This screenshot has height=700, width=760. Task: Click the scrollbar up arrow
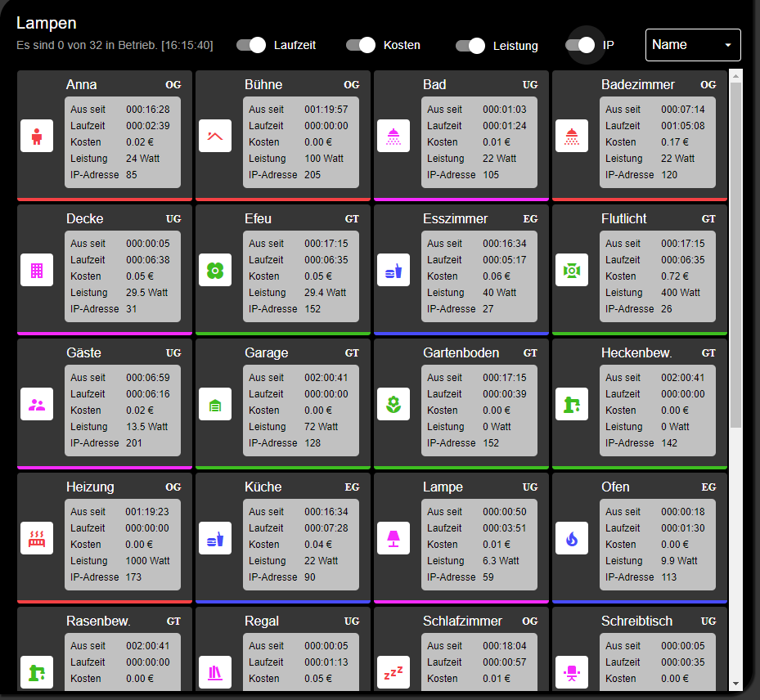click(735, 76)
